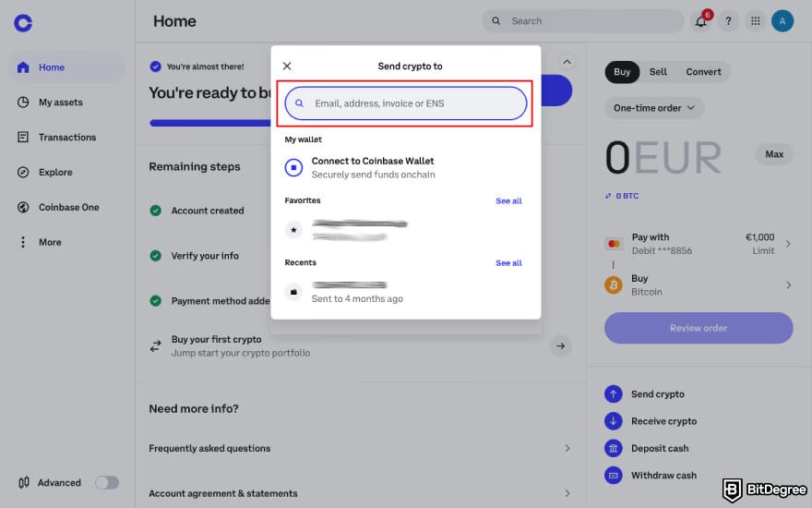
Task: Open arrow for Buy your first crypto
Action: click(x=560, y=345)
